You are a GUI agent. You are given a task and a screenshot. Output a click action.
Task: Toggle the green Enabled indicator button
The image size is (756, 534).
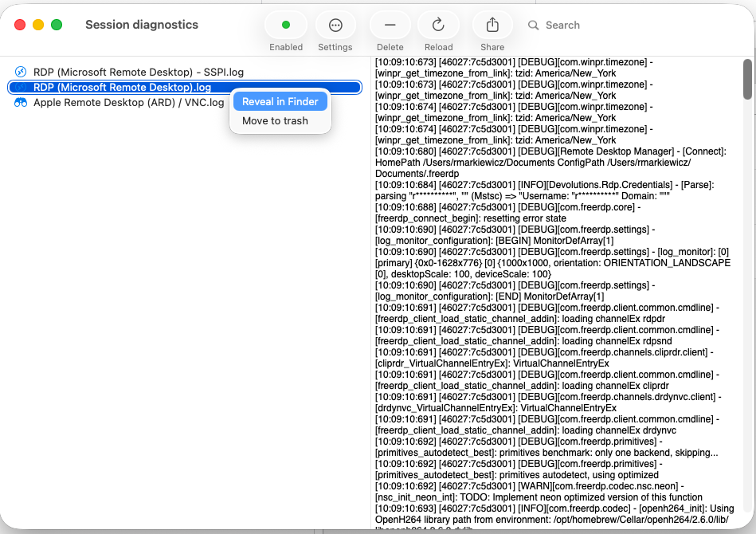coord(286,25)
